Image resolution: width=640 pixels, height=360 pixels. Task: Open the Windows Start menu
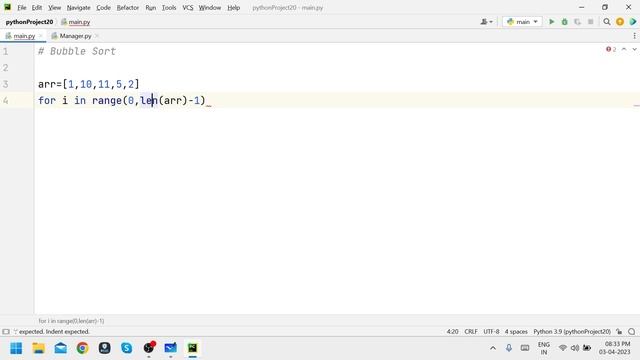(x=16, y=348)
